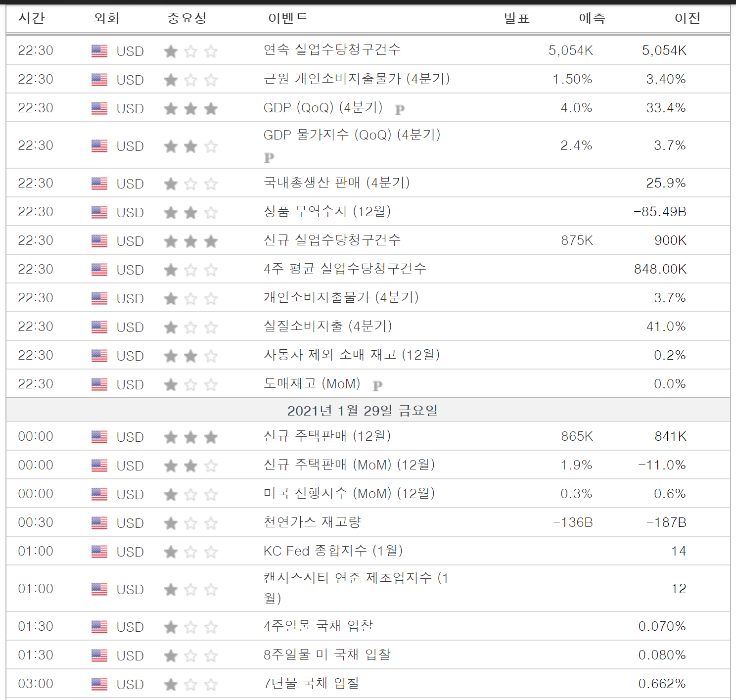Click the US flag in the 개인소비지출물가 (4분기) row
The width and height of the screenshot is (736, 700).
[99, 298]
